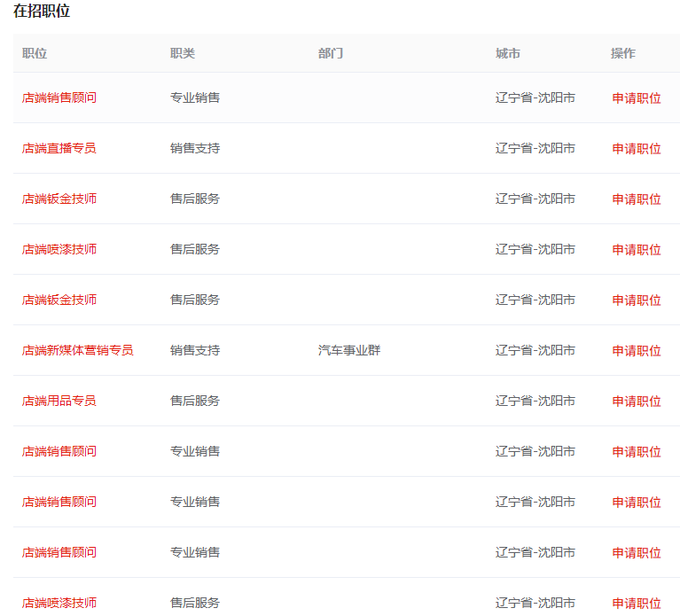
Task: Click the 职类 column header
Action: (x=183, y=53)
